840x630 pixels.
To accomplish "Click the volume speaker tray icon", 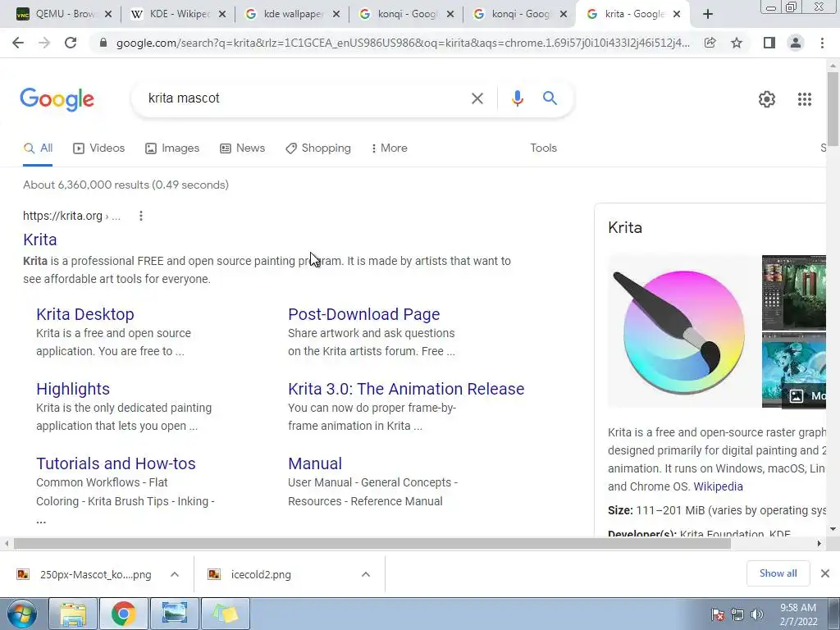I will click(x=757, y=615).
